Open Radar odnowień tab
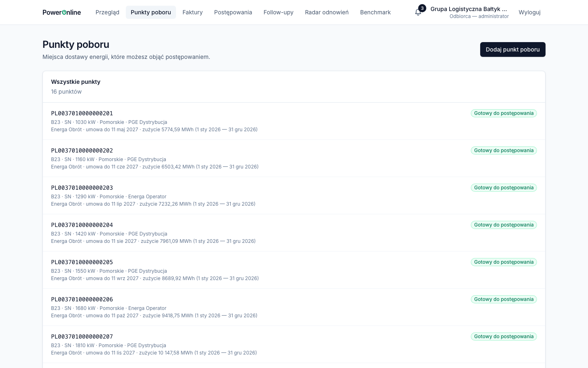This screenshot has height=368, width=588. 327,12
